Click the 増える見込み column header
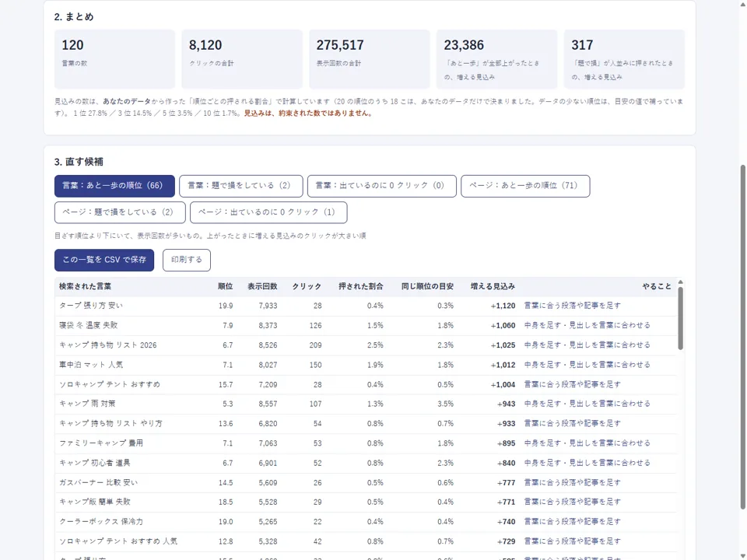Image resolution: width=747 pixels, height=560 pixels. pos(493,286)
